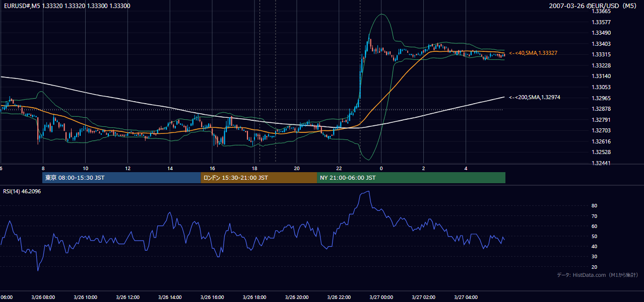
Task: Select the ロンドン 15:30-21:00 JST session bar
Action: point(259,178)
